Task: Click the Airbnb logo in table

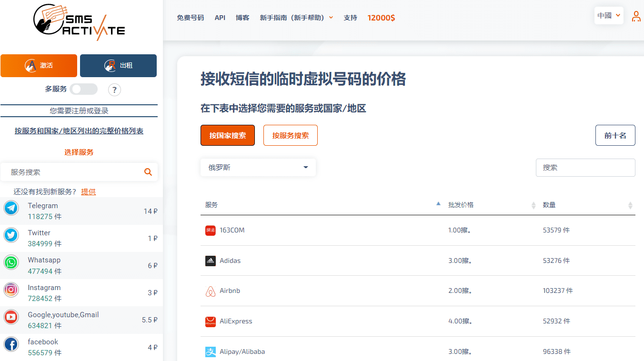Action: pyautogui.click(x=210, y=291)
